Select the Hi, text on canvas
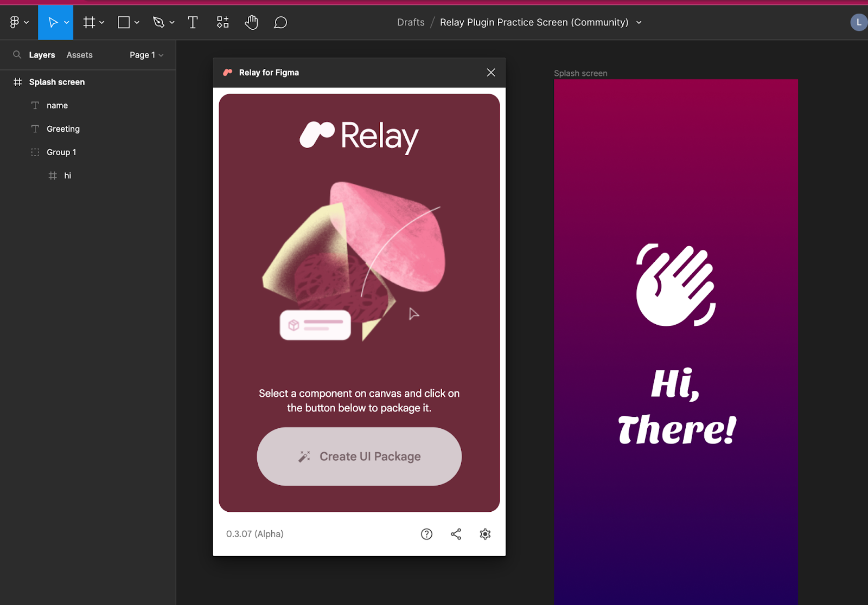The image size is (868, 605). click(x=676, y=384)
